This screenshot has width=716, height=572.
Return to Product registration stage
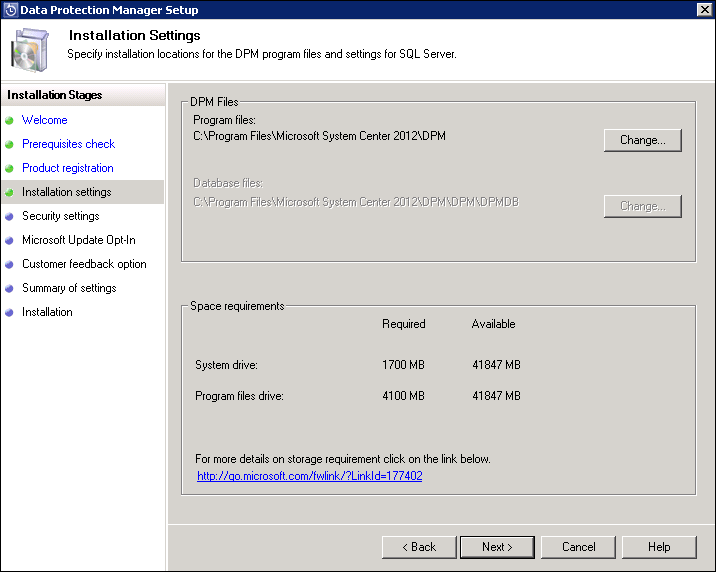(68, 168)
